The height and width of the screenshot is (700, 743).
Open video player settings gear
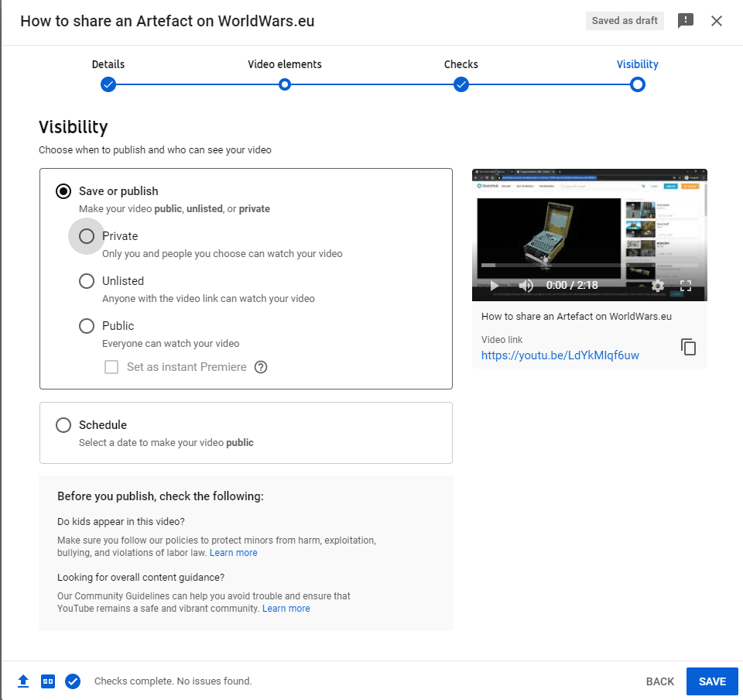pos(658,285)
